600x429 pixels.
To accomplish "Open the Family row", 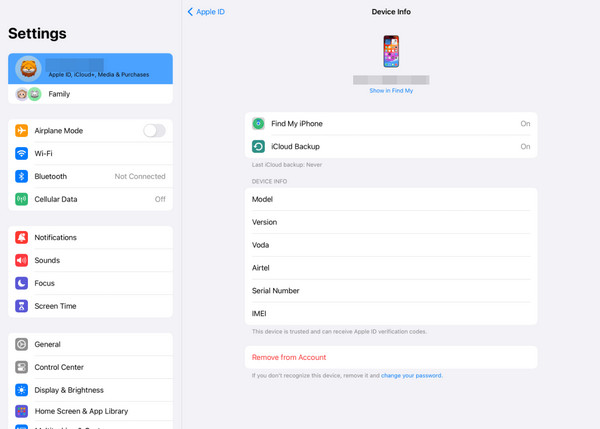I will (x=90, y=94).
